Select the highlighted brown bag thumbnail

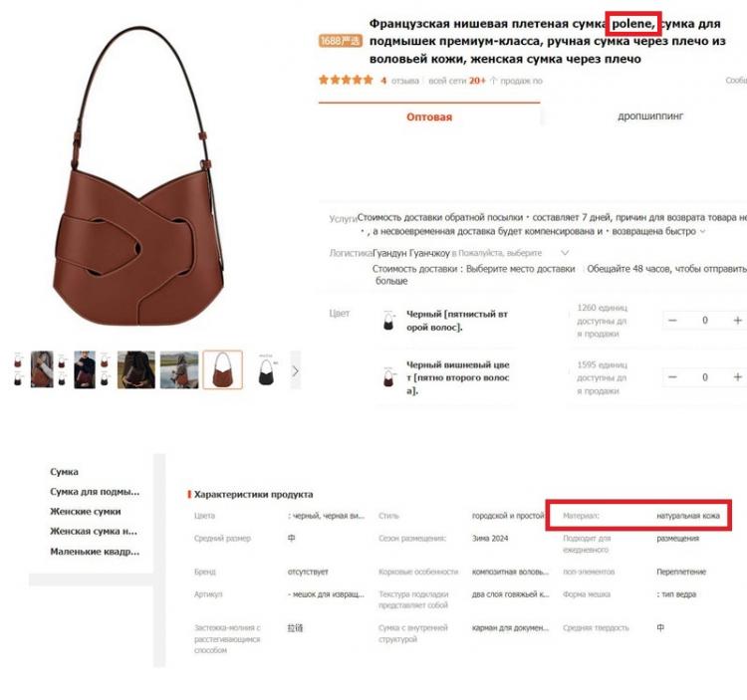click(x=222, y=370)
